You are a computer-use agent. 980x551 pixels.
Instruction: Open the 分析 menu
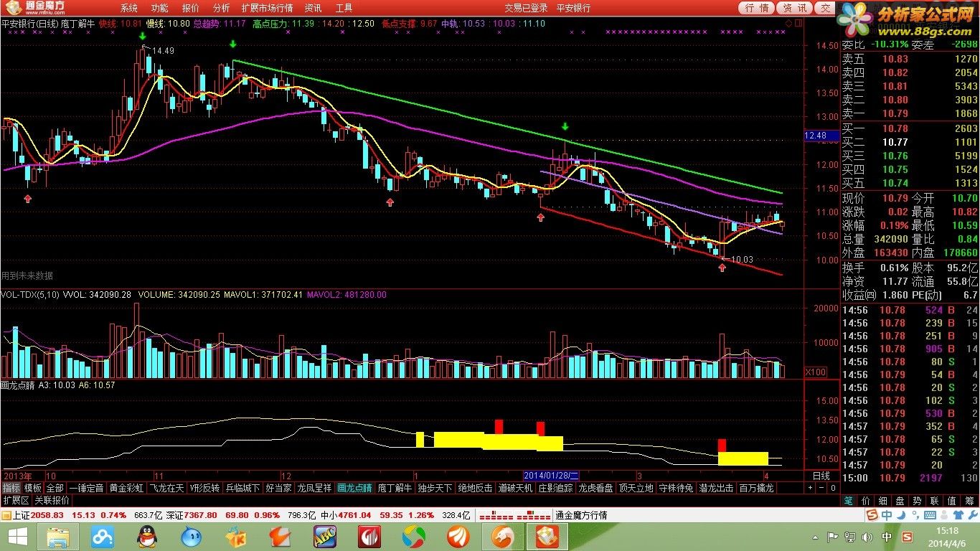[x=222, y=8]
